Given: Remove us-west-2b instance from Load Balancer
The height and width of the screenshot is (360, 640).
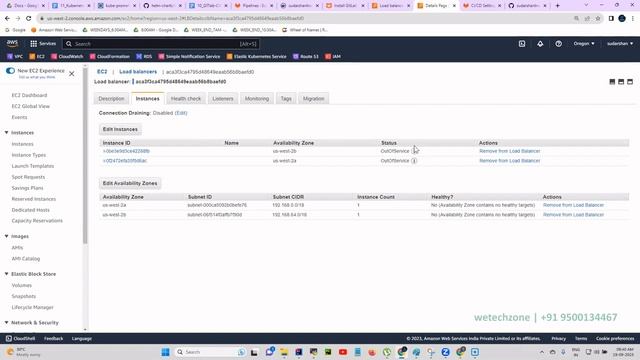Looking at the screenshot, I should [x=509, y=151].
